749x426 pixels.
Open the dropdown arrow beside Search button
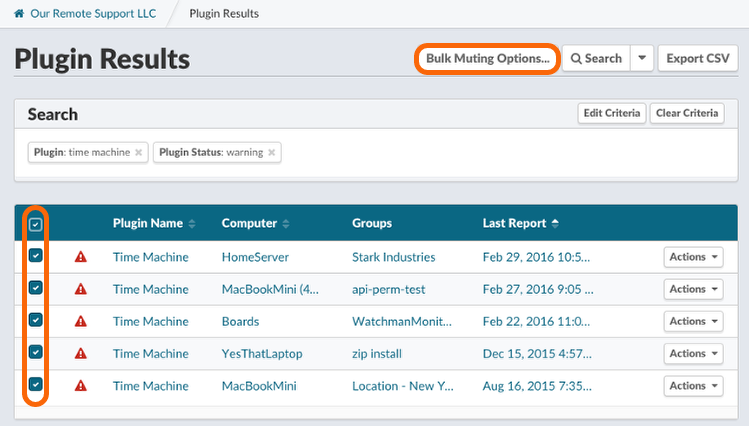642,58
